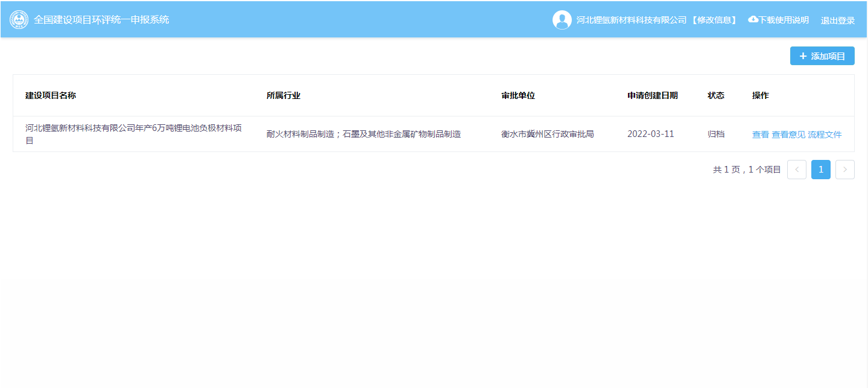This screenshot has width=868, height=388.
Task: Select page 1 in pagination
Action: click(821, 170)
